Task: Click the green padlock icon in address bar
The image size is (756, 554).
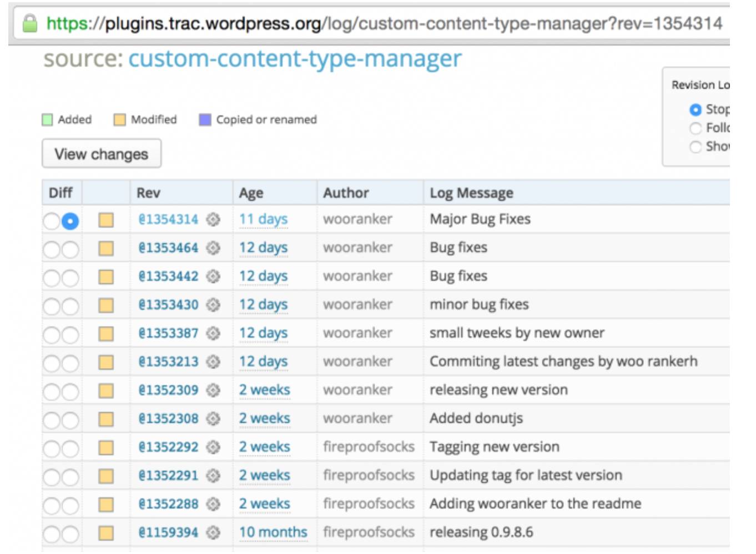Action: coord(30,23)
